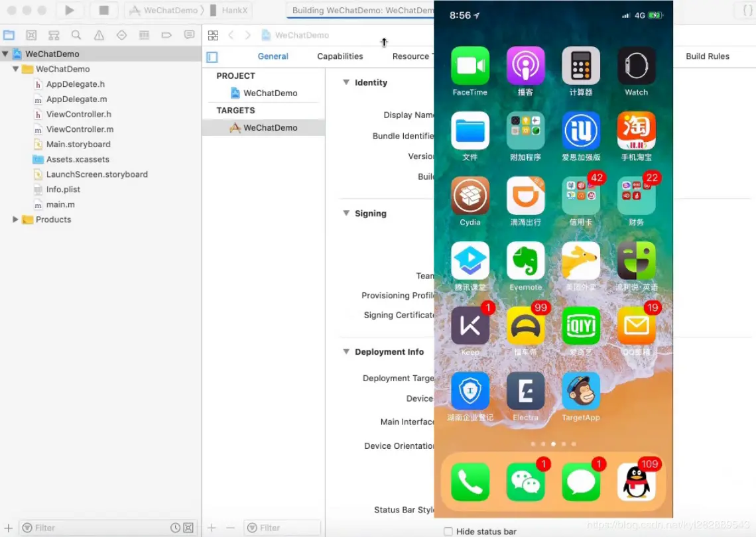
Task: Open the Watch app on the iPhone
Action: (x=637, y=66)
